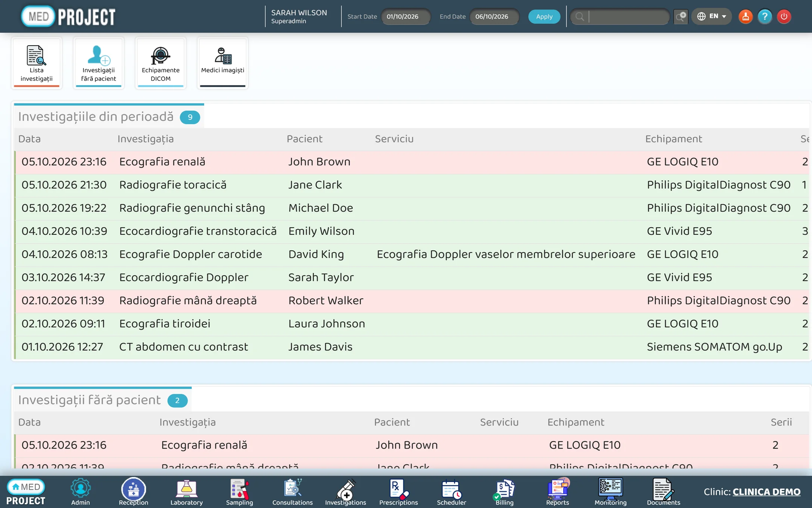This screenshot has width=812, height=508.
Task: Select the Investigațiile din perioadă tab
Action: tap(109, 117)
